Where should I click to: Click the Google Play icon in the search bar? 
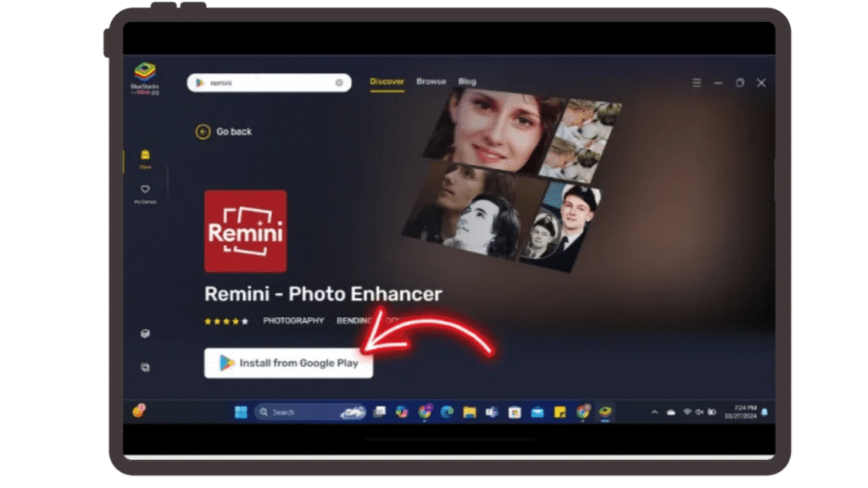199,83
